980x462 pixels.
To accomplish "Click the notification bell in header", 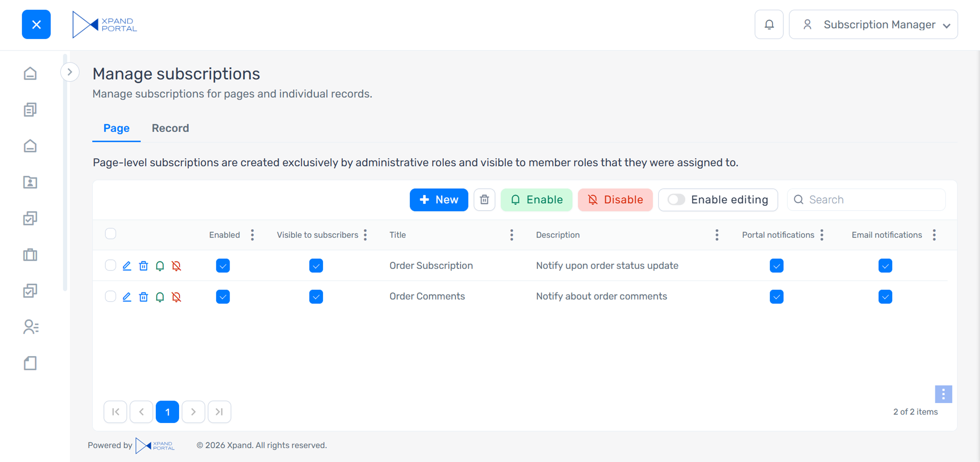I will pos(768,25).
